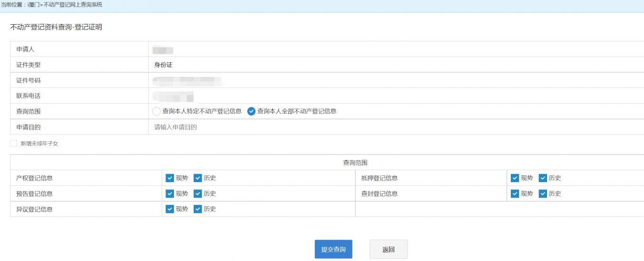
Task: Open 不动产登记网上查询系统 breadcrumb link
Action: pos(72,5)
